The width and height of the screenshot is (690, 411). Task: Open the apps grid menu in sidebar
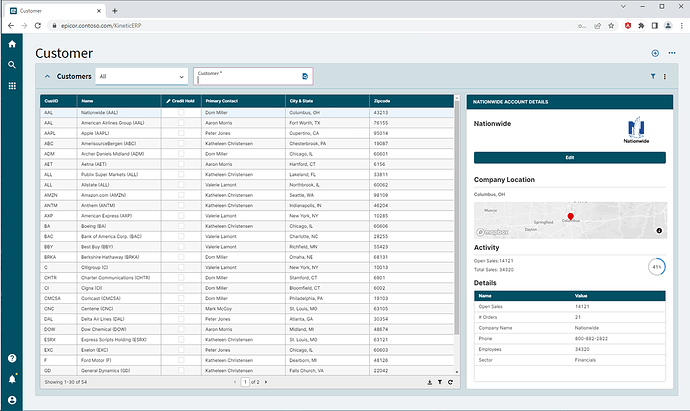[x=12, y=87]
